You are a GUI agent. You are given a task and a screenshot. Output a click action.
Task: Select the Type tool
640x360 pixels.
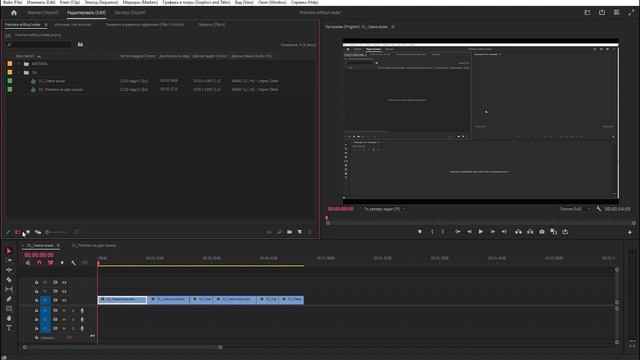(9, 328)
